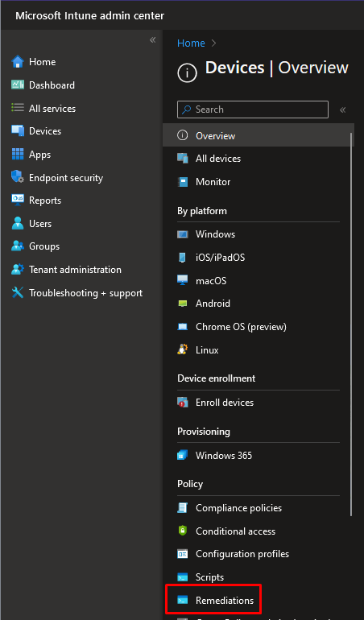364x620 pixels.
Task: Click the Chrome OS (preview) icon
Action: 182,327
